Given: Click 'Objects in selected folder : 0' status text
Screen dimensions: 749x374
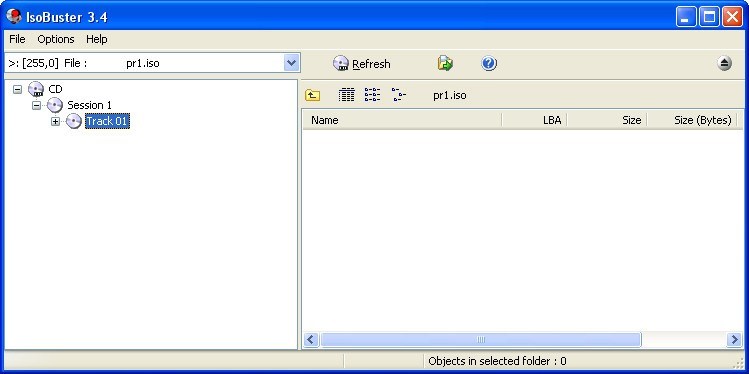Looking at the screenshot, I should (x=497, y=361).
